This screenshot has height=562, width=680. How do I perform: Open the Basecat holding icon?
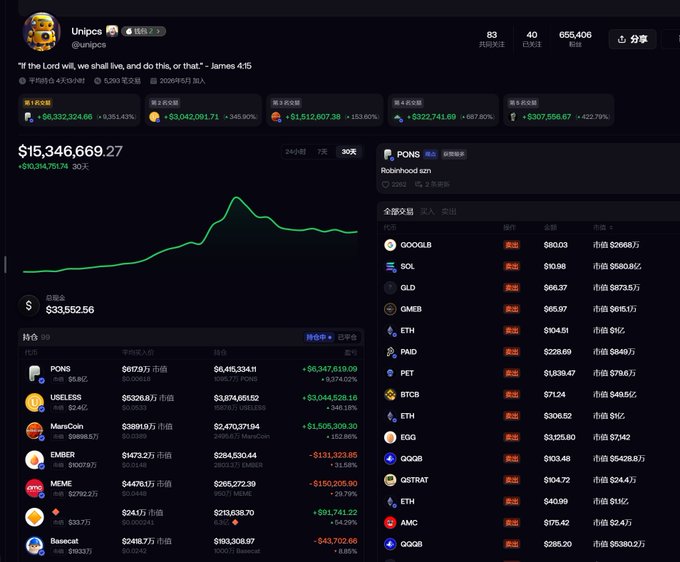[35, 546]
